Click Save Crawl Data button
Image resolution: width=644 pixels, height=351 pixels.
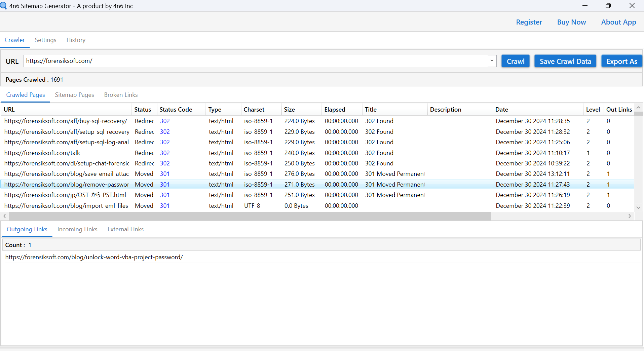pyautogui.click(x=565, y=61)
